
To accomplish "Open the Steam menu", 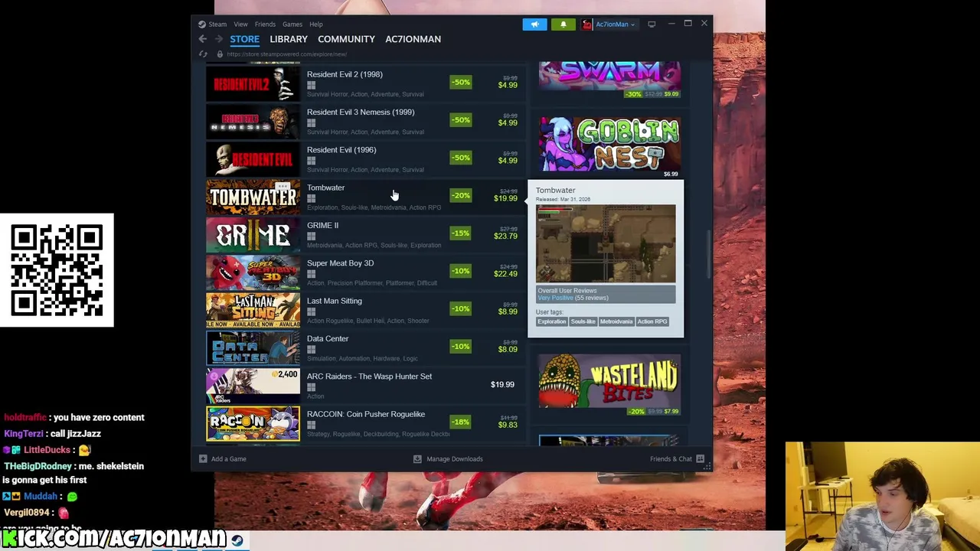I will (x=217, y=24).
